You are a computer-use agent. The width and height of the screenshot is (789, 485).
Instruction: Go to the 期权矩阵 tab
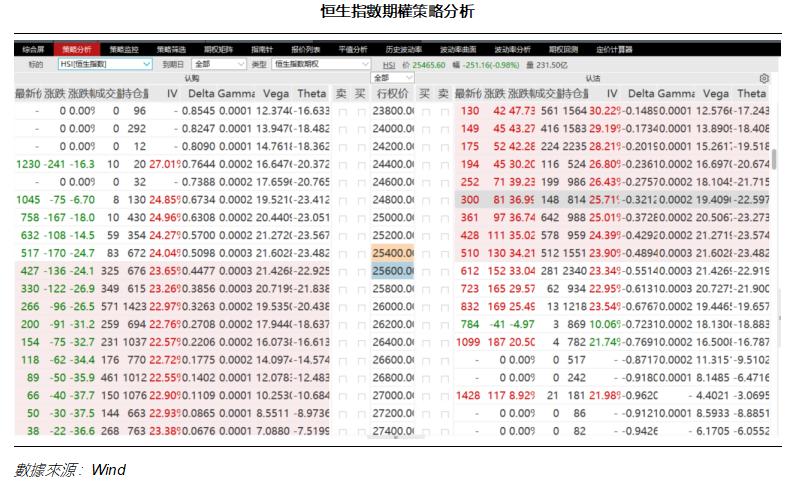[x=217, y=49]
